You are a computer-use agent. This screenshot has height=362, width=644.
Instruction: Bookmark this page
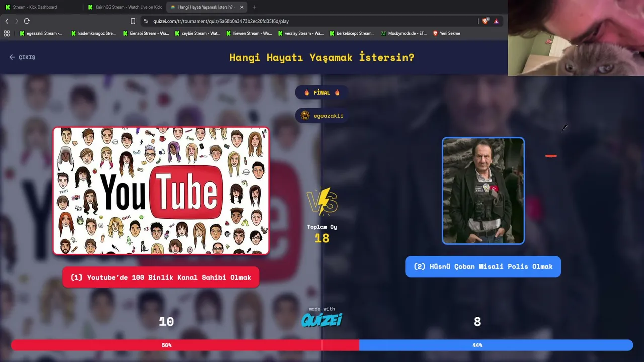pyautogui.click(x=133, y=21)
